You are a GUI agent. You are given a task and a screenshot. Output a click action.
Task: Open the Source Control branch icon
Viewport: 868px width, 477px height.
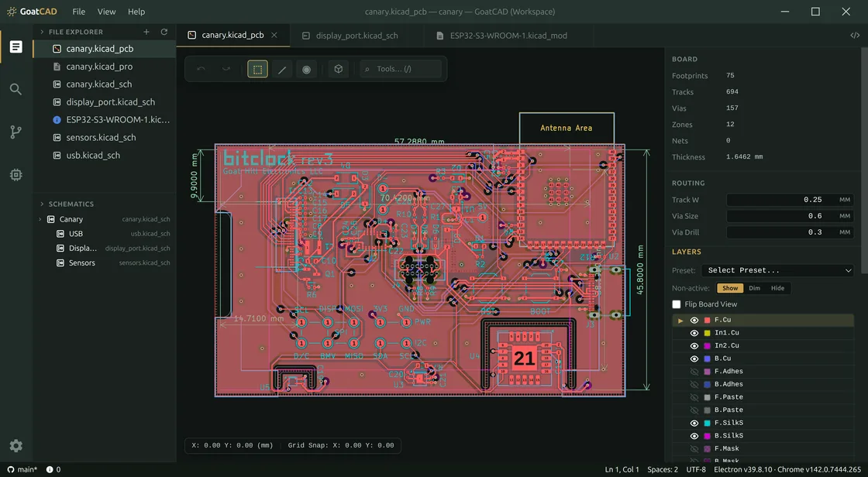[16, 132]
